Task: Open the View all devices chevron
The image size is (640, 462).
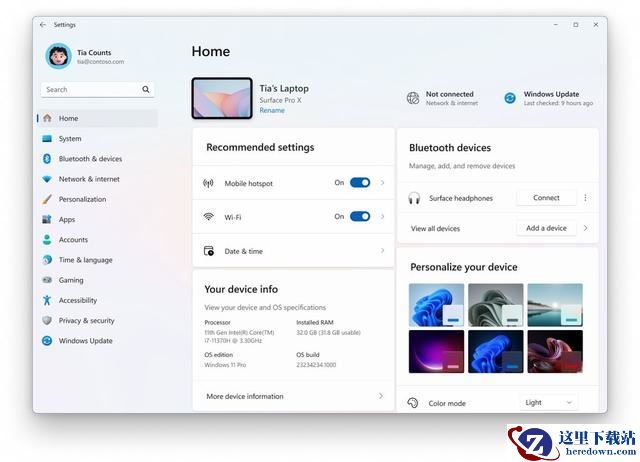Action: point(585,228)
